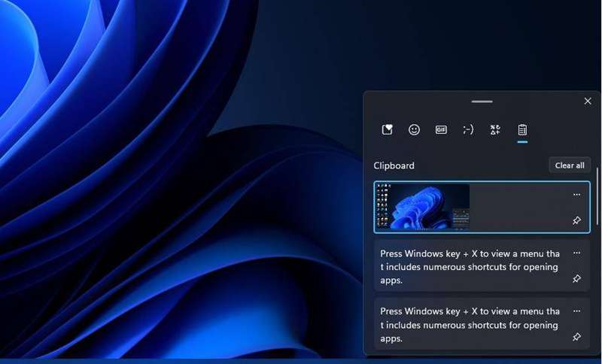The height and width of the screenshot is (364, 602).
Task: Click the drag handle atop the panel
Action: pos(482,101)
